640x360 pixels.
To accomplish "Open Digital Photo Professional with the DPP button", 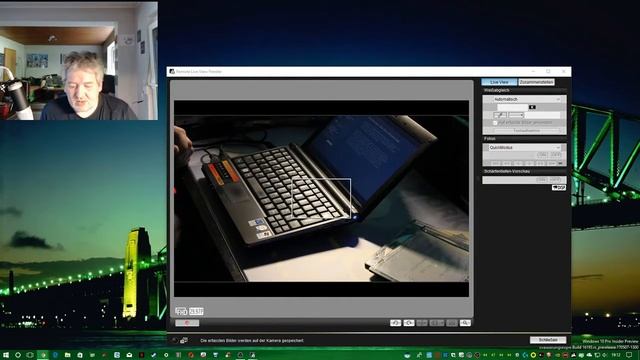I will click(x=559, y=187).
